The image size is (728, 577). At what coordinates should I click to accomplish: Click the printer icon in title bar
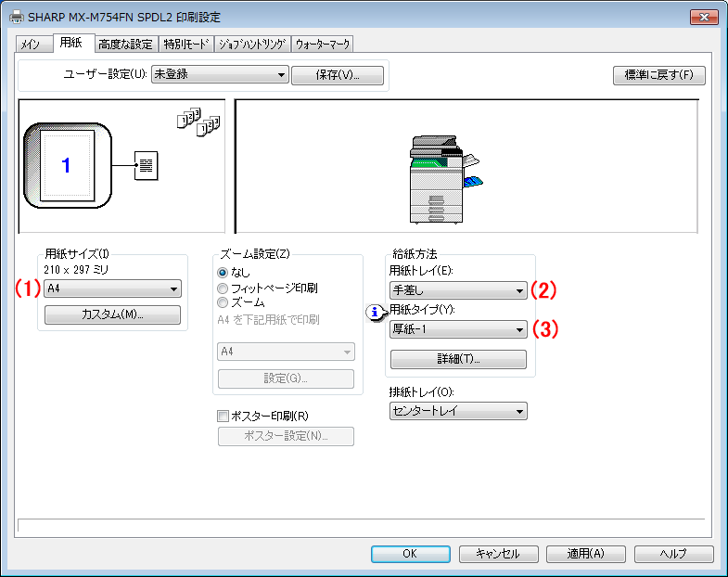[x=17, y=18]
